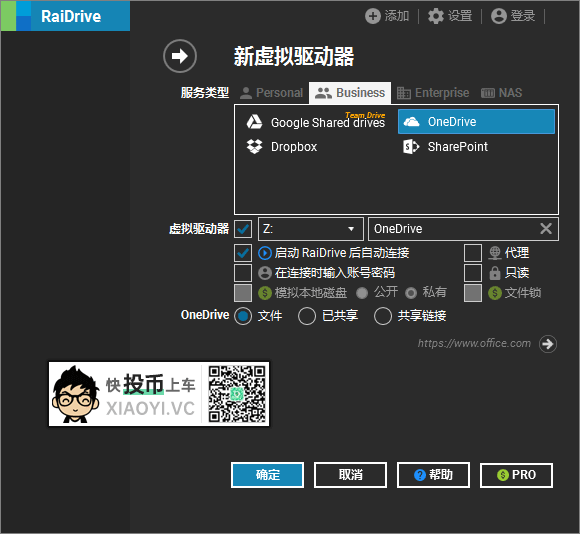Click the read-only padlock icon
The width and height of the screenshot is (580, 534).
(495, 273)
